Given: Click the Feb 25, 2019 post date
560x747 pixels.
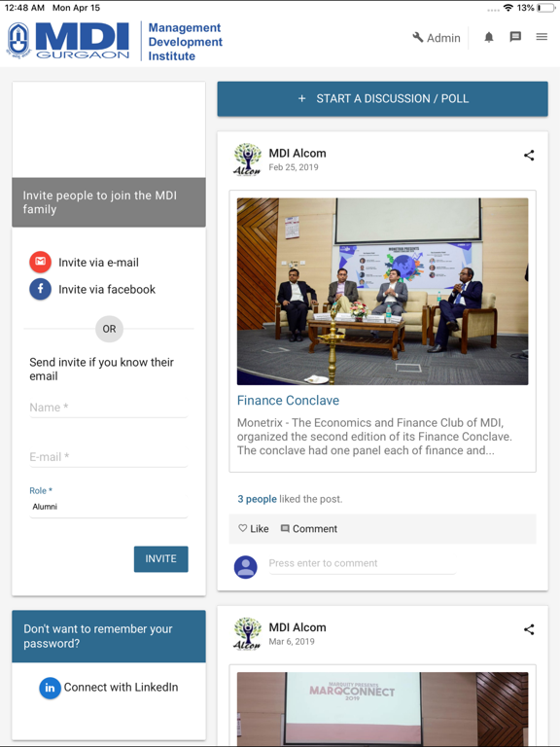Looking at the screenshot, I should pyautogui.click(x=294, y=167).
